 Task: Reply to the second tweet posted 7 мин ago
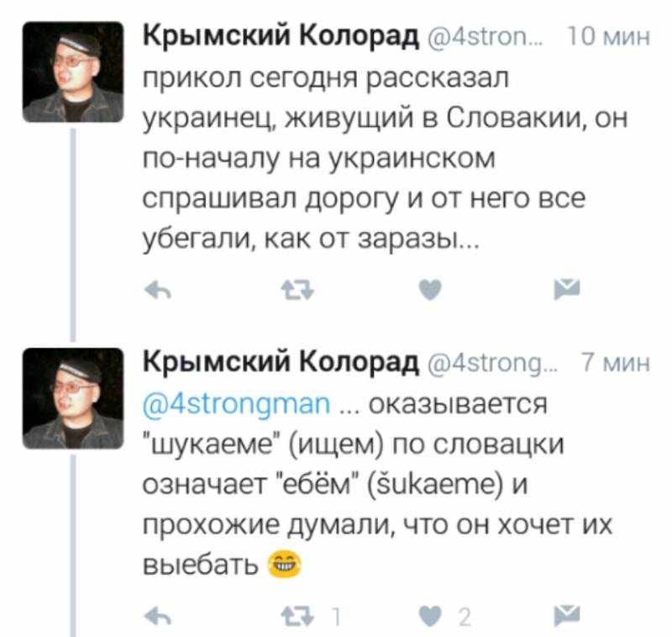156,616
